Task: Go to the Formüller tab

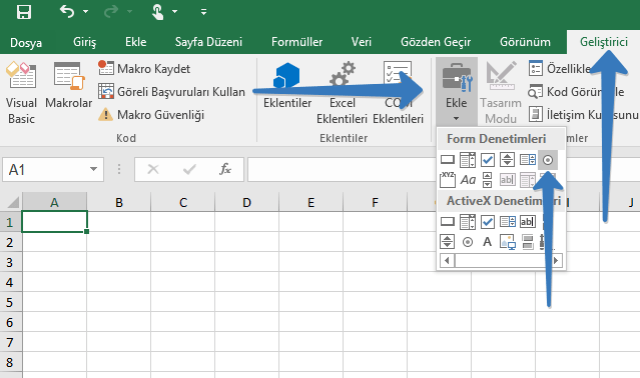Action: [x=297, y=42]
